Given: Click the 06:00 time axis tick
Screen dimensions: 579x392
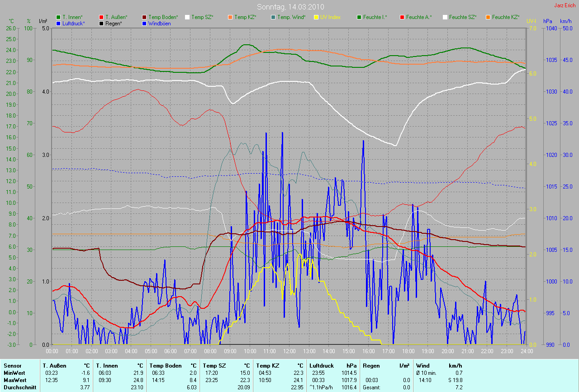Looking at the screenshot, I should (171, 351).
